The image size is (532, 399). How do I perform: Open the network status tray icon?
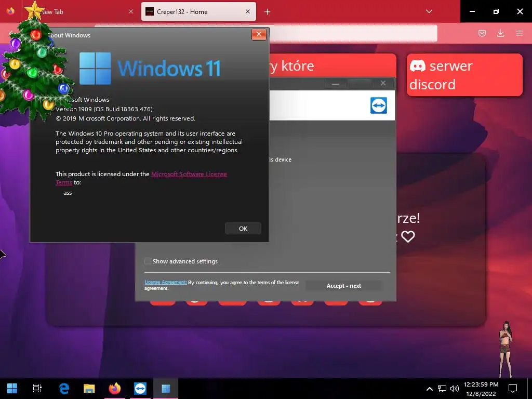pyautogui.click(x=442, y=389)
